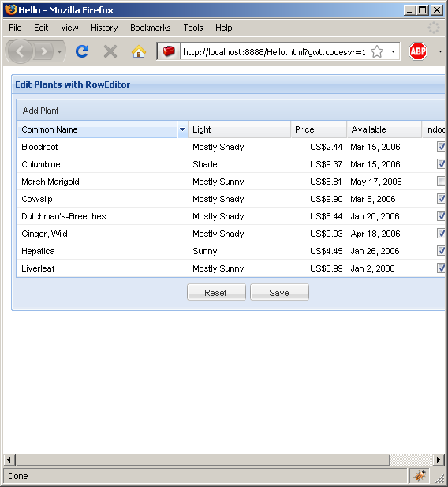The image size is (448, 487).
Task: Click the US$3.99 price cell
Action: 319,268
